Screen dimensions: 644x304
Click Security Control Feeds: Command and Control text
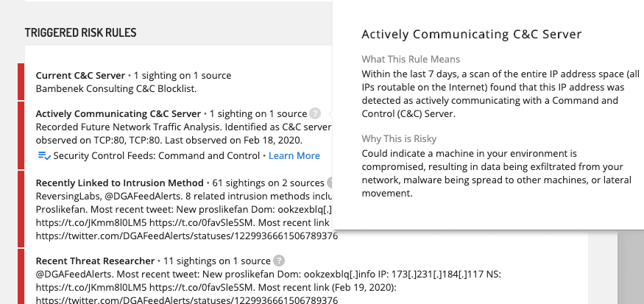point(157,156)
